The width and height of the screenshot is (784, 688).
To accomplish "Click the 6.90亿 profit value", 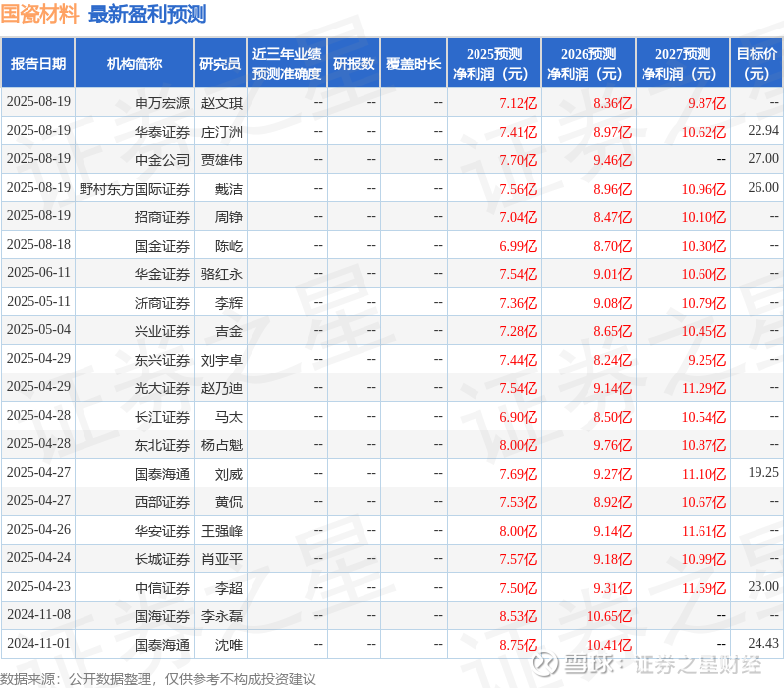I will (519, 418).
